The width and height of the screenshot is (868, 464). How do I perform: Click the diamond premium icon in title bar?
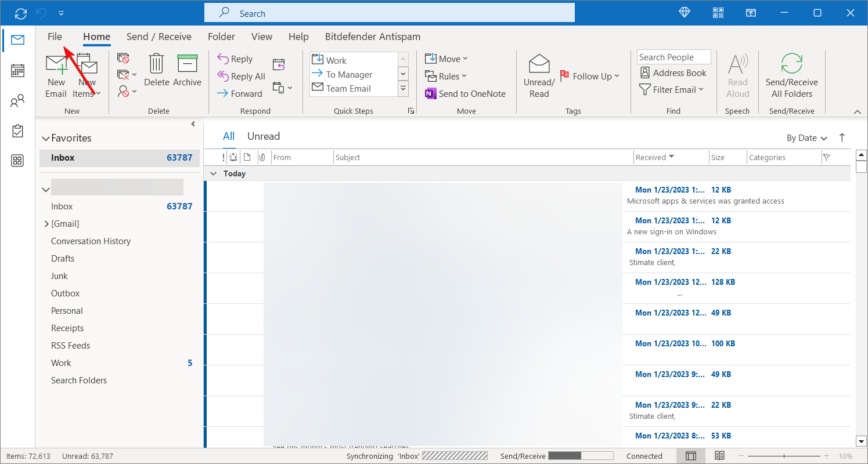point(685,13)
